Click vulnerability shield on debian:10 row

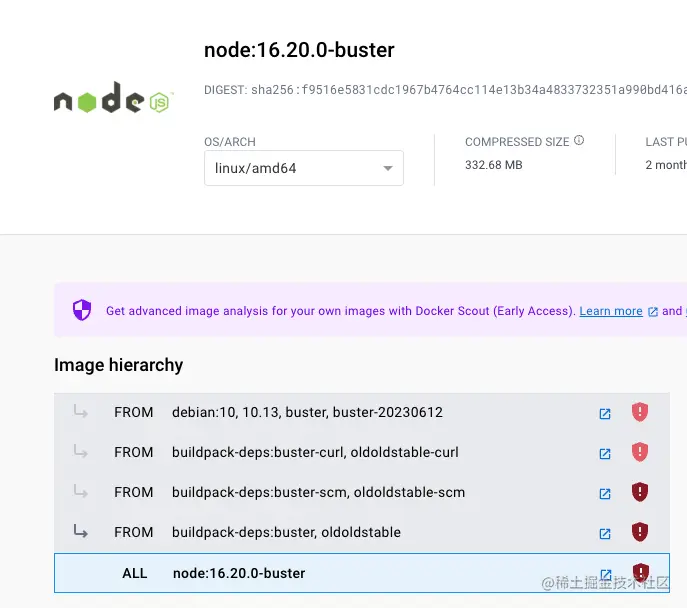[x=640, y=412]
